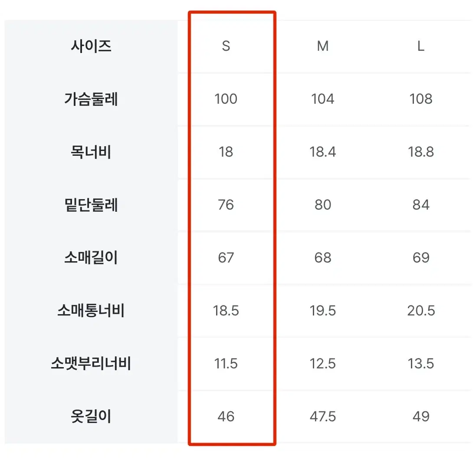Click chest value 100 for size S

(x=226, y=99)
